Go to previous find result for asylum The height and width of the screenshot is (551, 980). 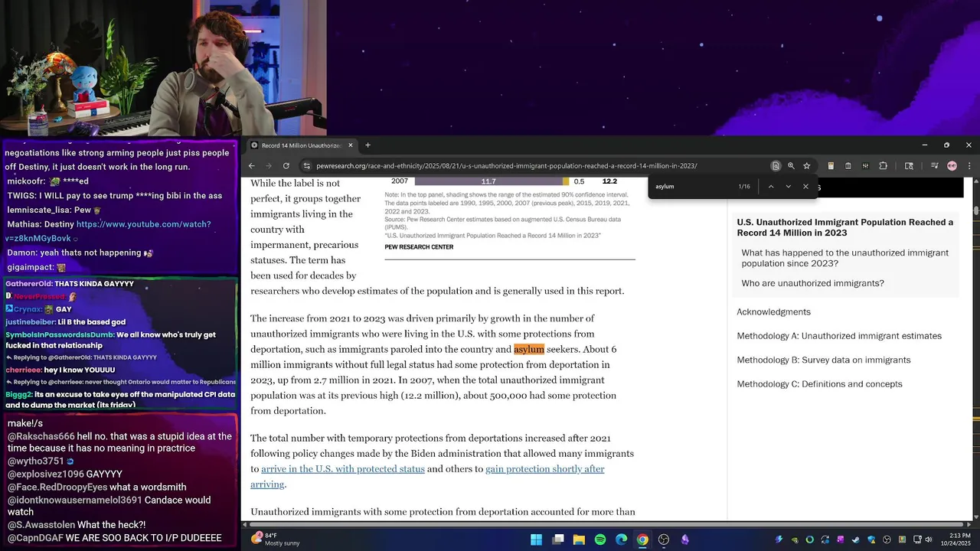771,186
